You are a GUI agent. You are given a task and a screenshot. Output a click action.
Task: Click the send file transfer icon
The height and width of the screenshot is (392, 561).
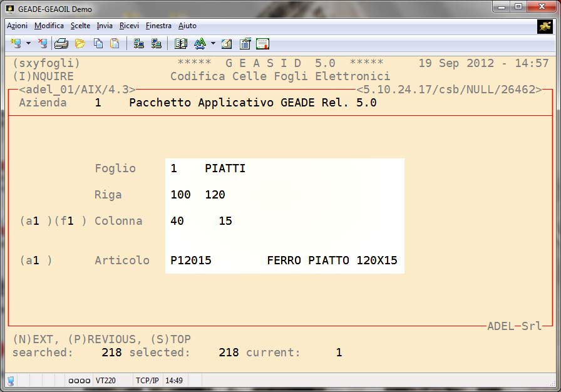139,44
